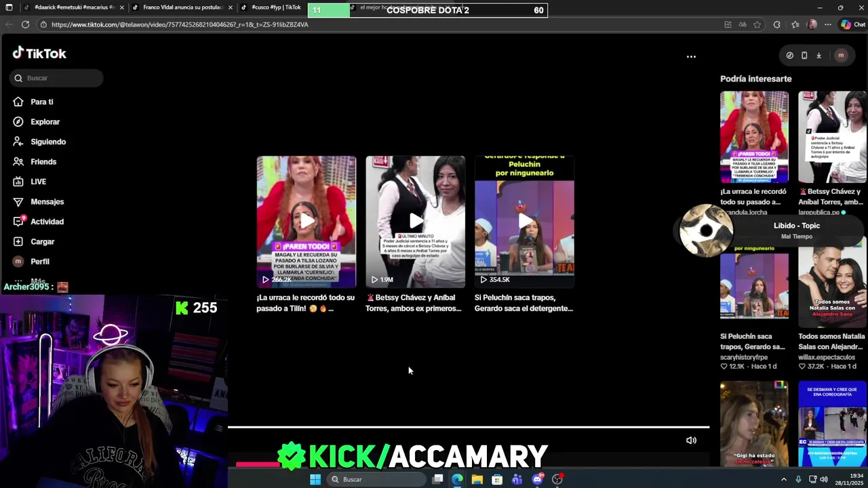Click the compass coin icon in top pill

pos(789,56)
